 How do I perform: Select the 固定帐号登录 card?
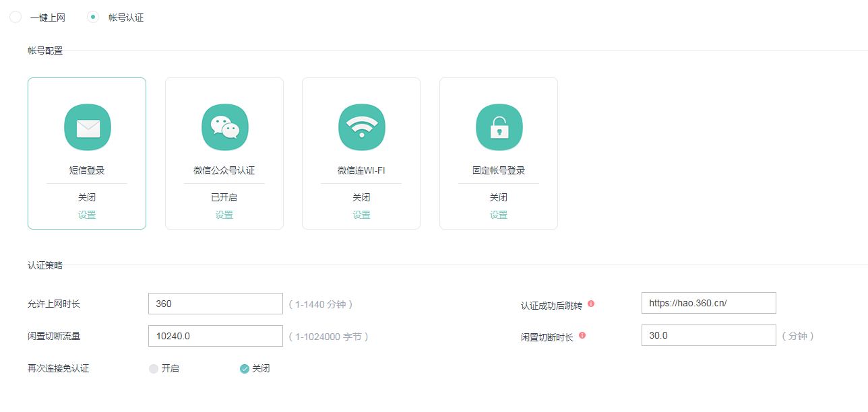(499, 153)
